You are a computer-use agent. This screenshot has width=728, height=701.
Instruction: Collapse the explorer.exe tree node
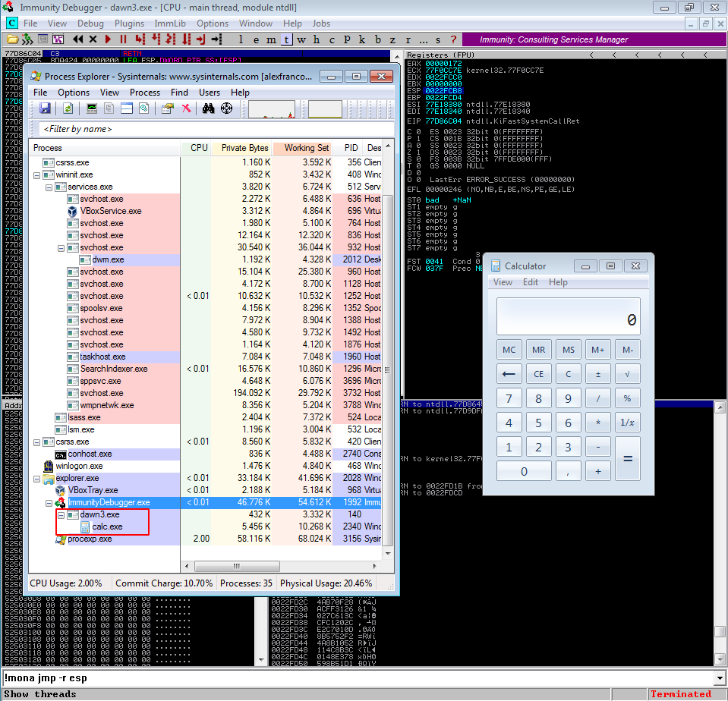click(x=36, y=479)
